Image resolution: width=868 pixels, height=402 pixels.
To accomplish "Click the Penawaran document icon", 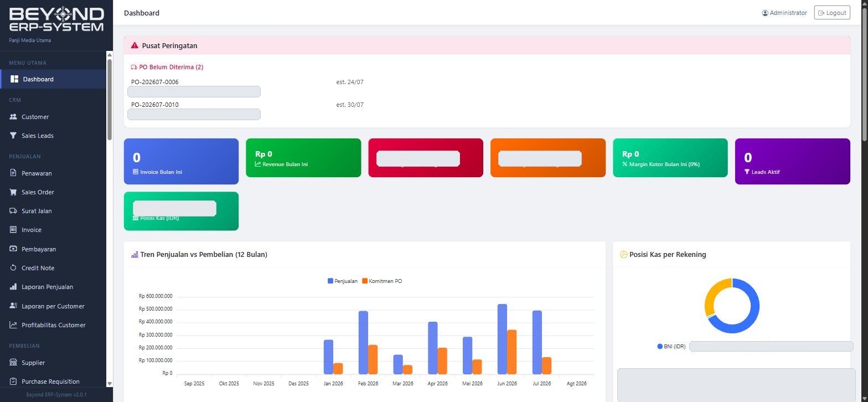I will (13, 173).
